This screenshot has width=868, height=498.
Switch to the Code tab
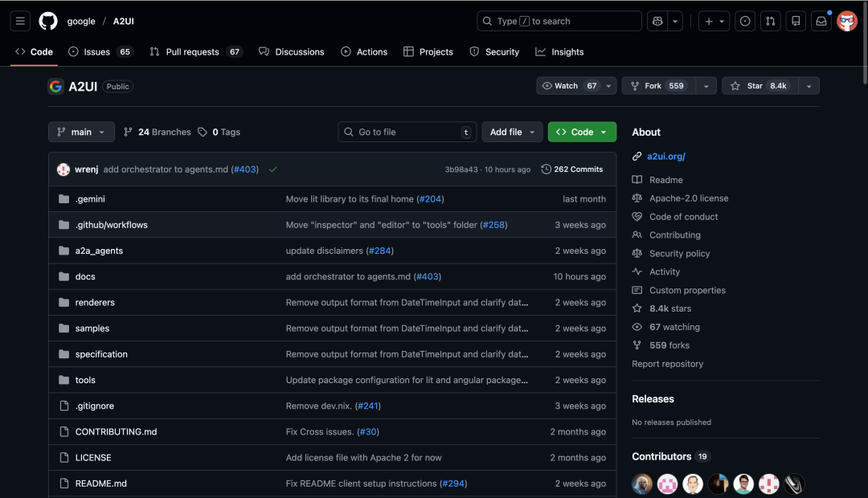point(35,51)
